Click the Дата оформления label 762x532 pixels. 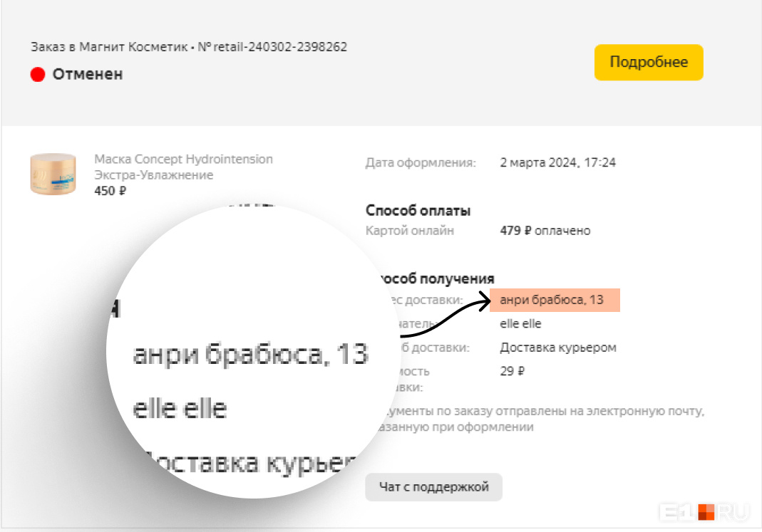(421, 162)
